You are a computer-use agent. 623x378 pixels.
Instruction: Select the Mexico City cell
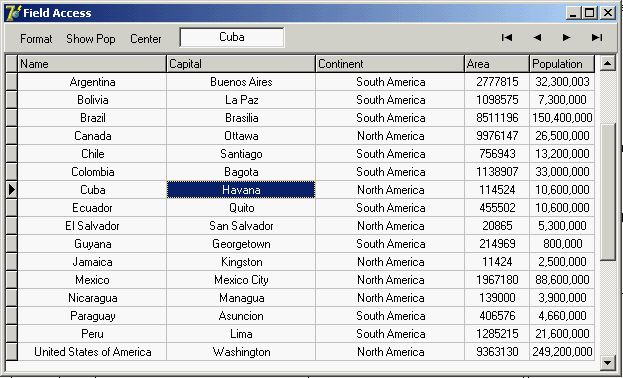coord(241,280)
